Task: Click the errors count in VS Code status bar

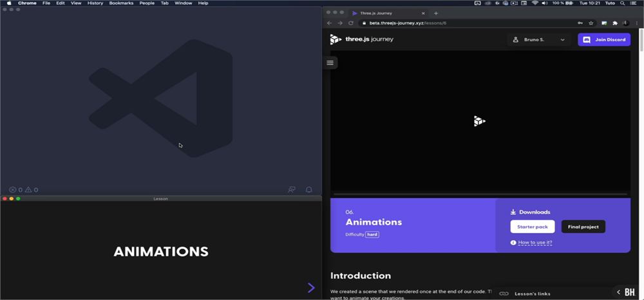Action: [x=16, y=190]
